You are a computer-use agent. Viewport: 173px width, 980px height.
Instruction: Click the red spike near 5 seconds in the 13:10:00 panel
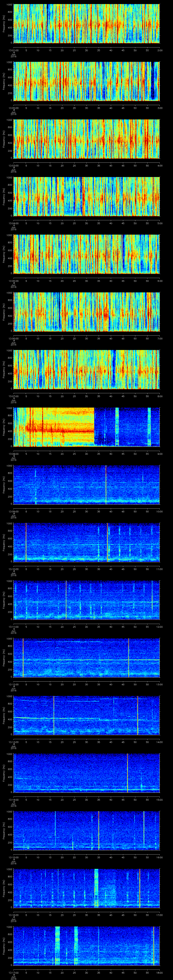26,542
